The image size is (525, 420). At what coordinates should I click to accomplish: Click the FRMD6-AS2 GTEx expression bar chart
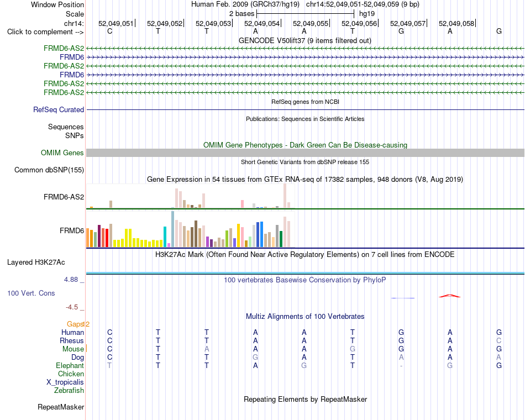click(x=190, y=196)
